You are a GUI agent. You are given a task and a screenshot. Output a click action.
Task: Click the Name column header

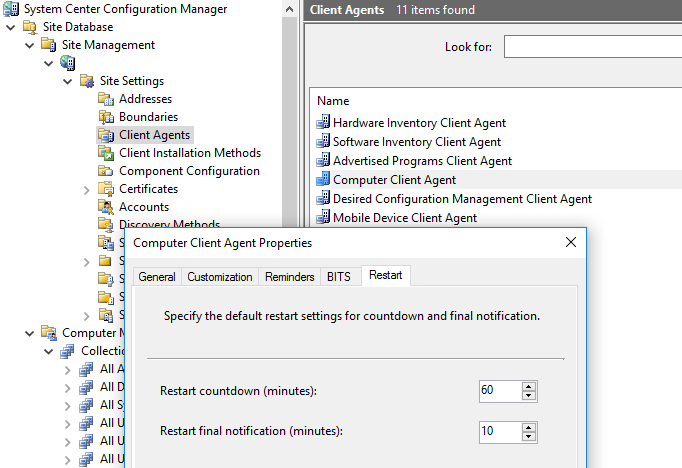pos(333,101)
